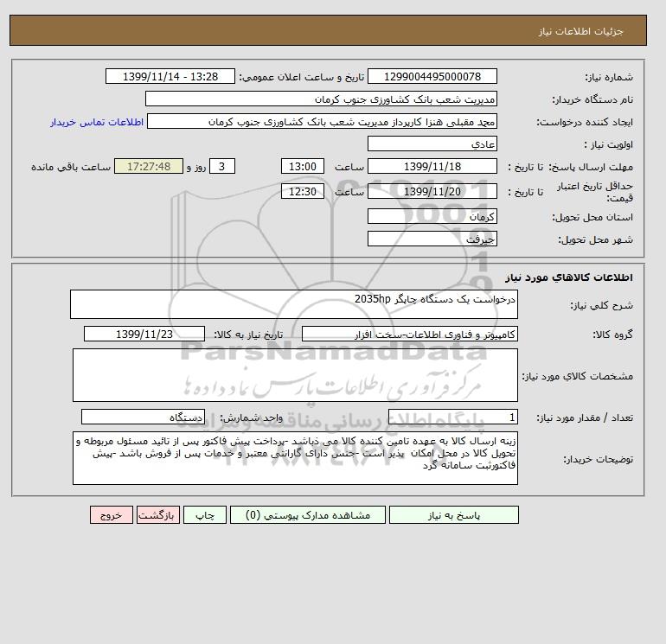Screen dimensions: 666x644
Task: Click the 'تعداد / مقدار مورد نیاز:' label
Action: click(x=585, y=418)
